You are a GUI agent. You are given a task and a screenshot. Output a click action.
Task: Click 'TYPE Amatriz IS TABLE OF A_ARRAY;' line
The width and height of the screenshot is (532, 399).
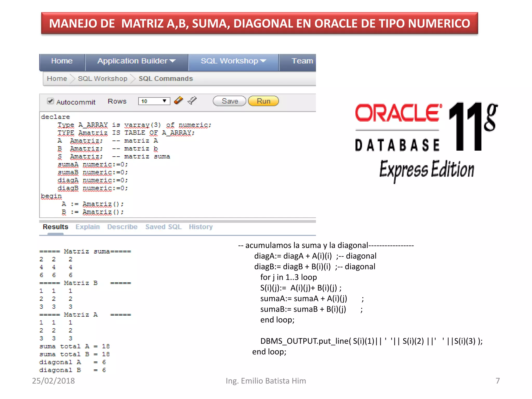click(126, 133)
